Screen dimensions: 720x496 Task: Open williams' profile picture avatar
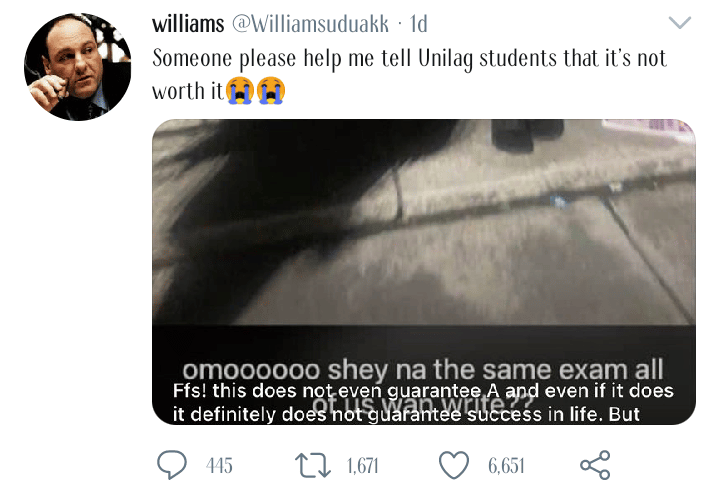click(x=78, y=67)
